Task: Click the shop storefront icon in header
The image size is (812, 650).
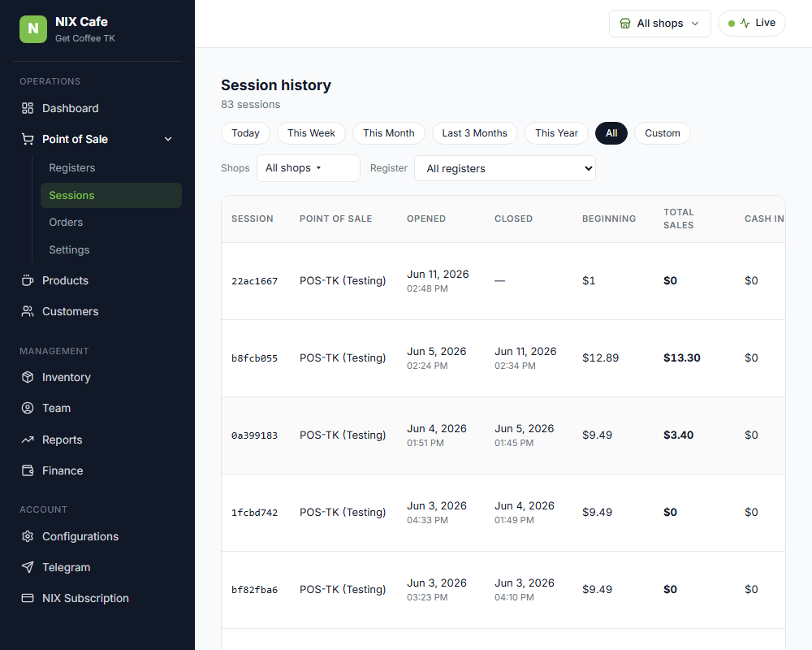Action: (x=625, y=24)
